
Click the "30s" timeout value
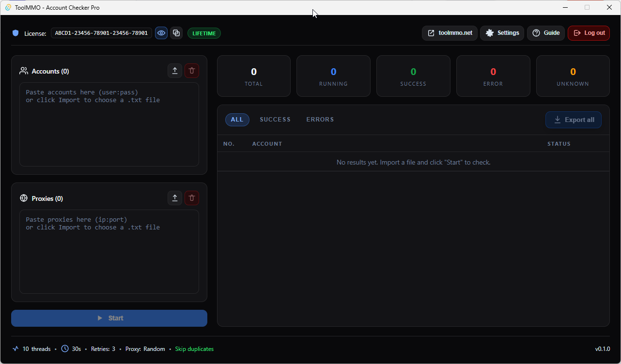tap(77, 349)
